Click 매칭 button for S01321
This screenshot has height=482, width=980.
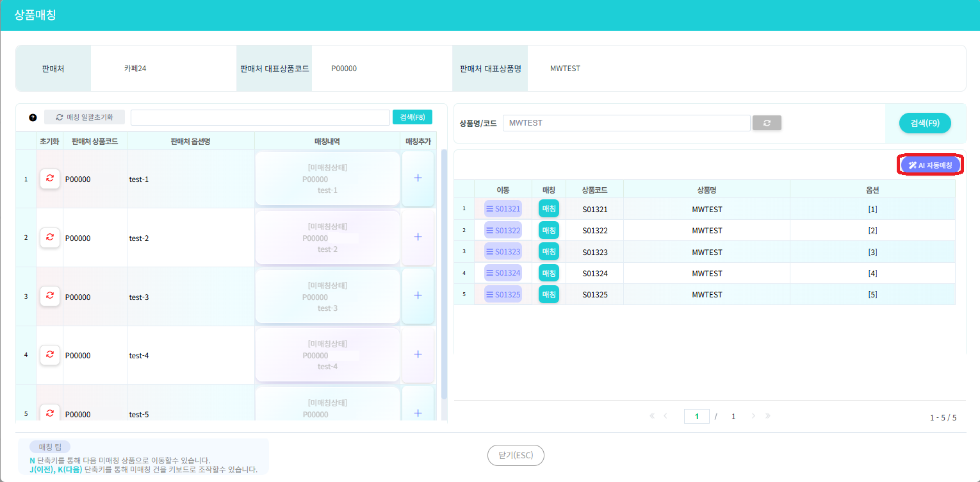tap(549, 209)
